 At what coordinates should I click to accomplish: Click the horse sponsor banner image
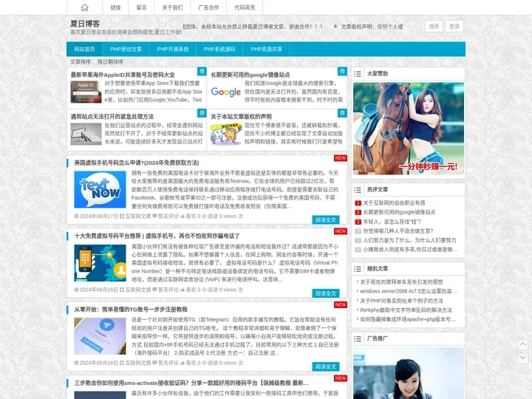tap(409, 129)
